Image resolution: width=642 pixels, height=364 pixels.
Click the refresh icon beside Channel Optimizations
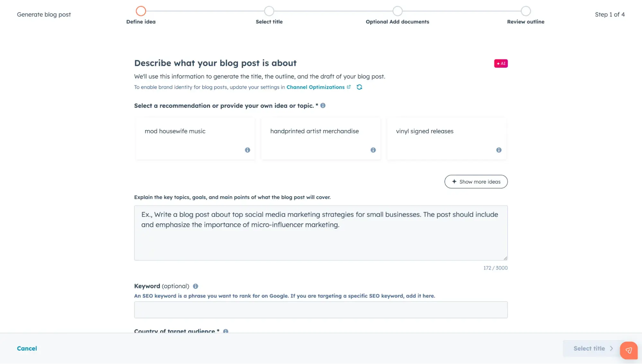point(359,87)
